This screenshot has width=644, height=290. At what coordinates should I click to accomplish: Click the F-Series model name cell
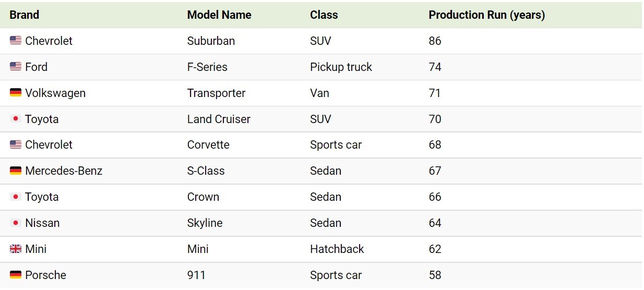207,67
